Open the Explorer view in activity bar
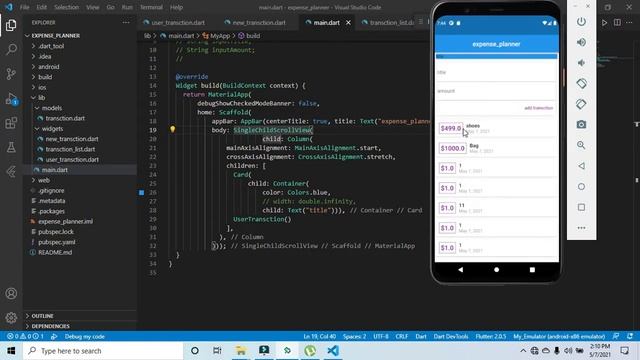Viewport: 640px width, 360px height. point(11,25)
